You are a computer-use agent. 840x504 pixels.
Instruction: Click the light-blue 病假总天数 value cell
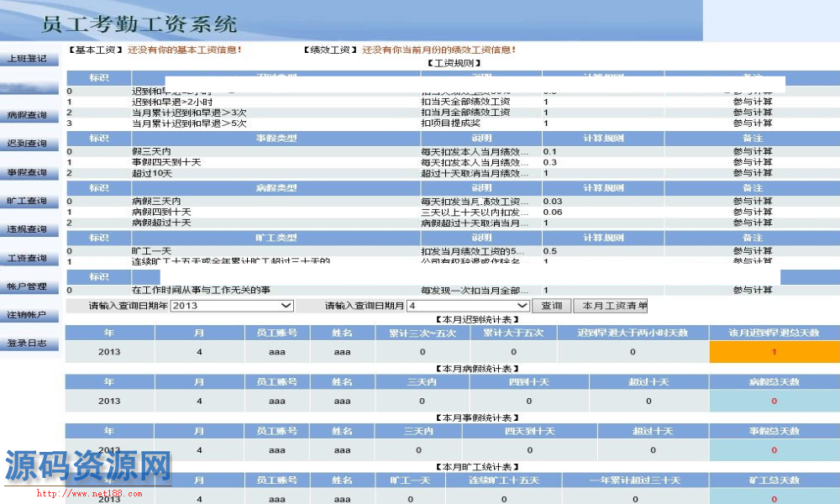click(x=774, y=401)
